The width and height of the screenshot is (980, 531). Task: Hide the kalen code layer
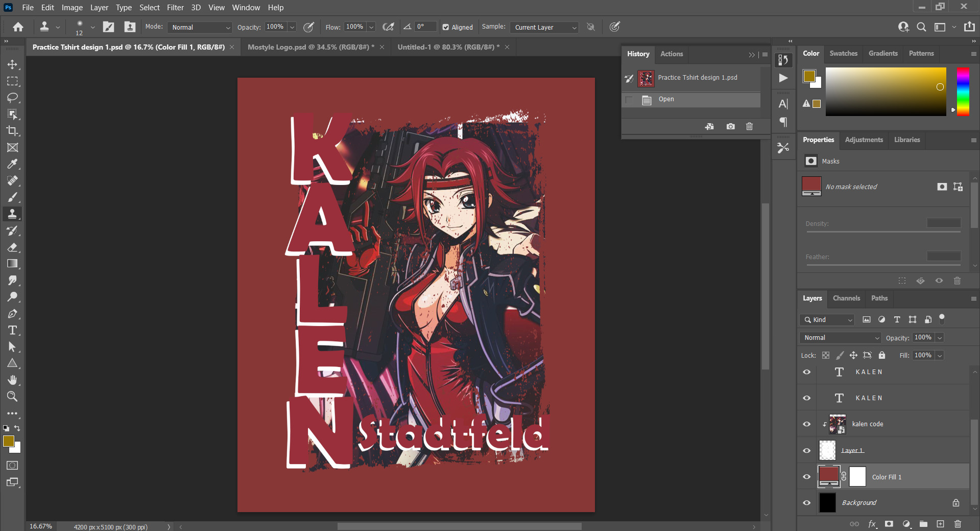tap(807, 424)
